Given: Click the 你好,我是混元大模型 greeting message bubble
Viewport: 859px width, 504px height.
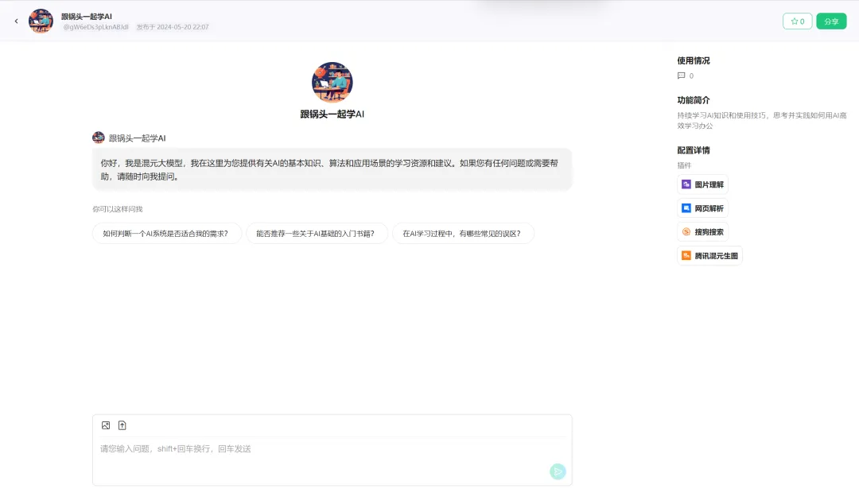Looking at the screenshot, I should click(332, 169).
